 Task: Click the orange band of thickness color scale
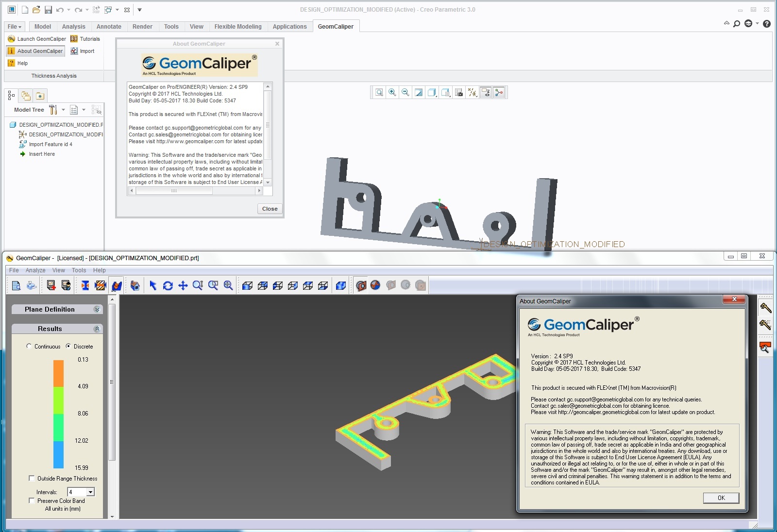tap(58, 373)
